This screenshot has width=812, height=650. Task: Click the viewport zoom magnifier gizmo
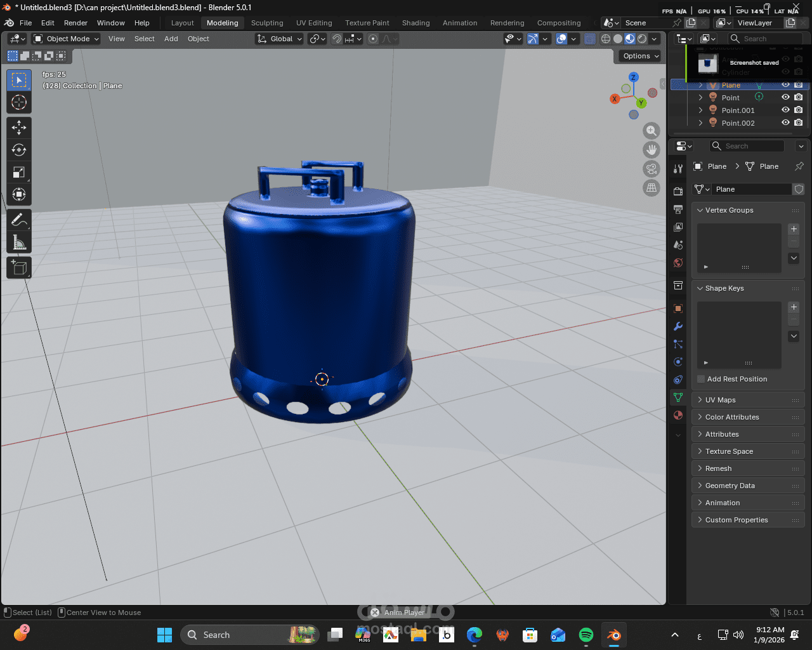652,131
